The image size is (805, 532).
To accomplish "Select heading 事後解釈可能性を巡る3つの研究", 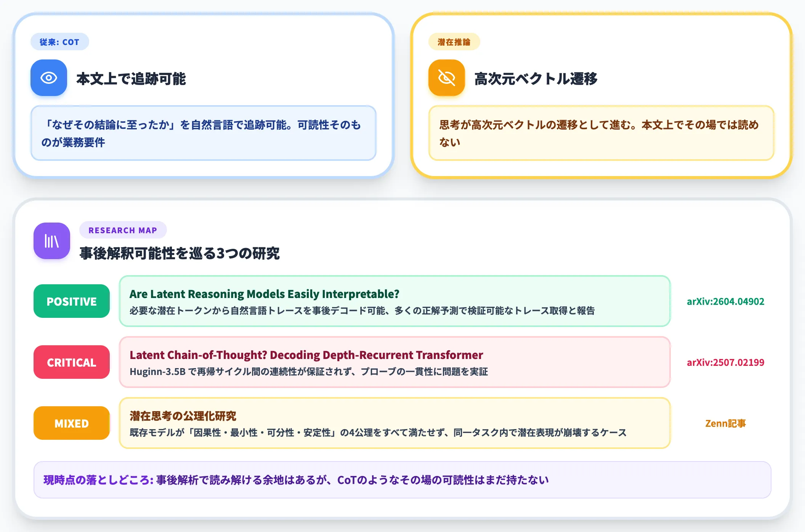I will (x=180, y=253).
